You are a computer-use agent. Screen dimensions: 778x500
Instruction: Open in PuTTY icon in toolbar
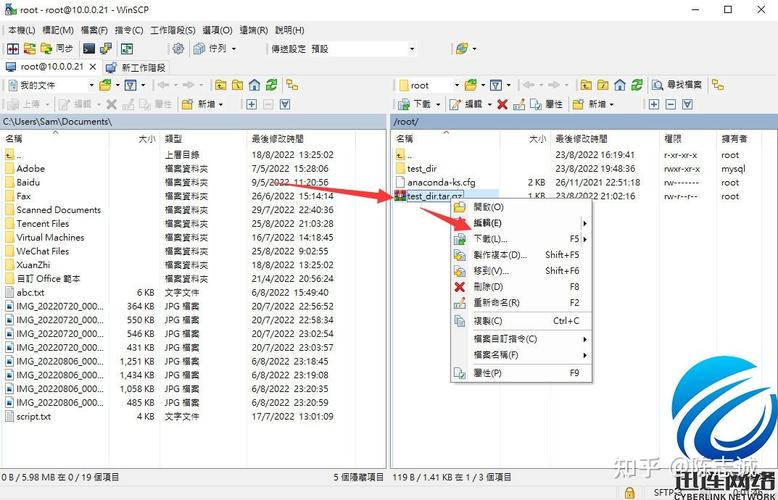pos(106,49)
